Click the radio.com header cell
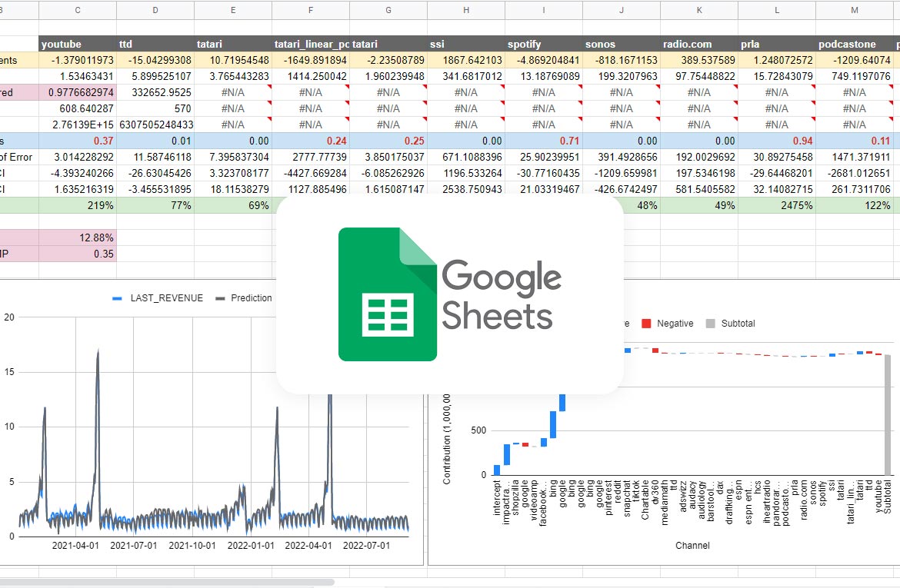 (x=699, y=44)
